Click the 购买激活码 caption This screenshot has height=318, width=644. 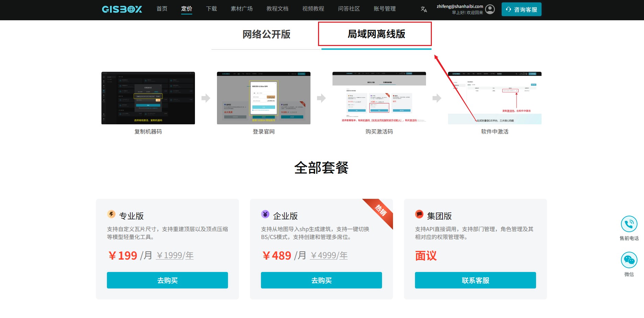pyautogui.click(x=379, y=132)
